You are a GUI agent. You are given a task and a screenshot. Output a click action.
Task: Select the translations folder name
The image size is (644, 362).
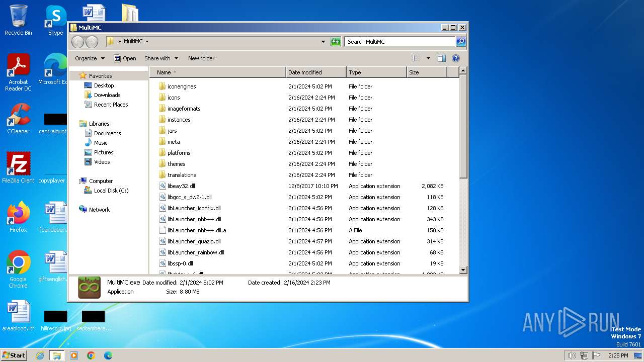tap(182, 175)
